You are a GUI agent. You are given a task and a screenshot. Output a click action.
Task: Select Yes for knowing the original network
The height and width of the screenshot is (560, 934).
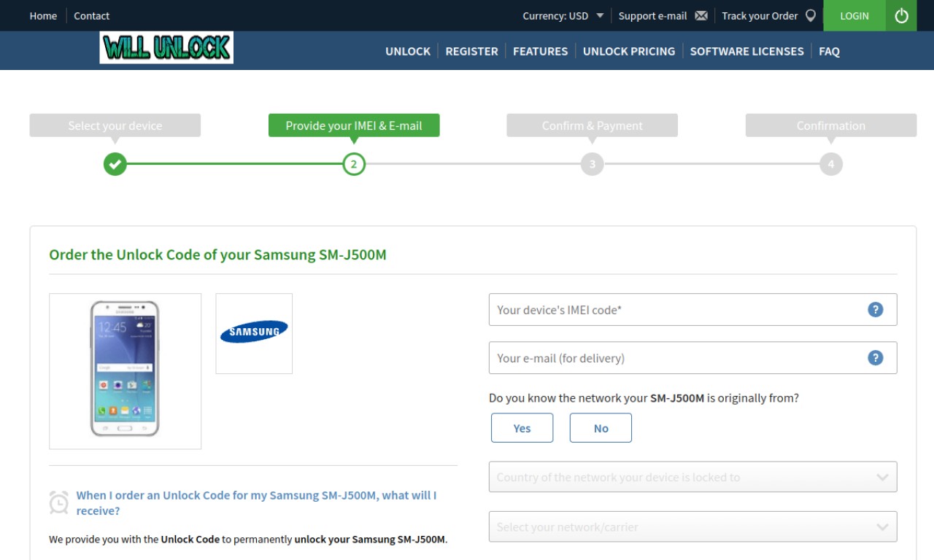[522, 428]
